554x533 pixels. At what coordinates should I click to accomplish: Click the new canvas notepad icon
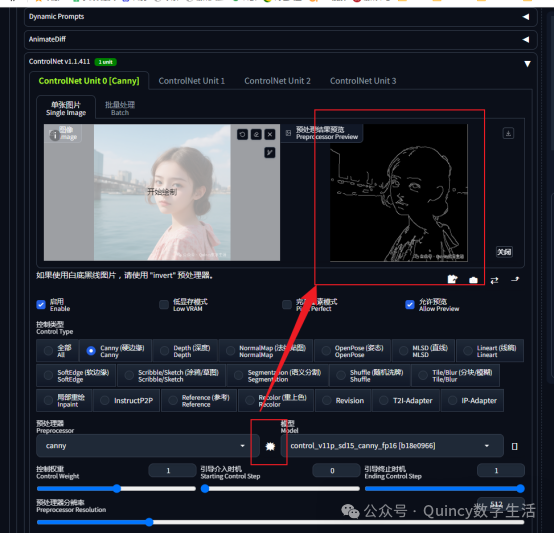452,279
